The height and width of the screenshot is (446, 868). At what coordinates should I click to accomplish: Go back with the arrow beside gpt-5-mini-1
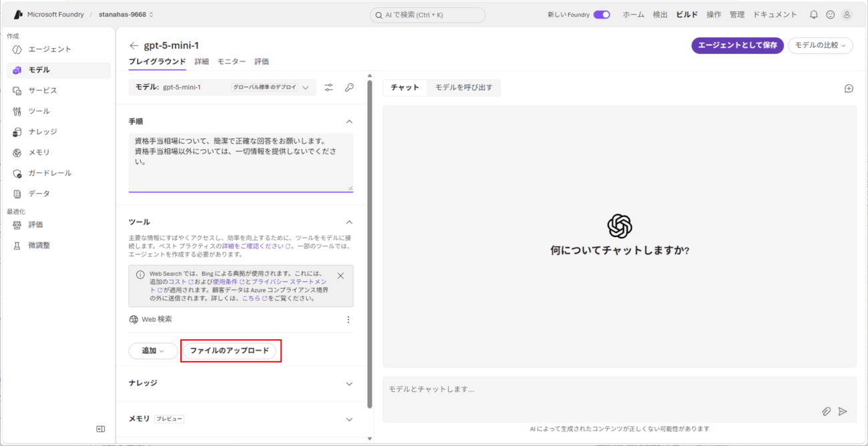pos(134,46)
